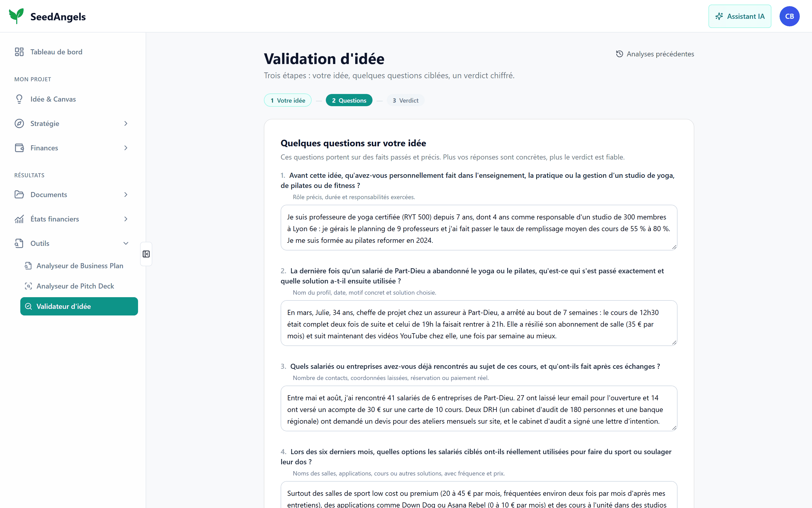Select the Idée & Canvas lightbulb icon
The width and height of the screenshot is (812, 508).
19,99
